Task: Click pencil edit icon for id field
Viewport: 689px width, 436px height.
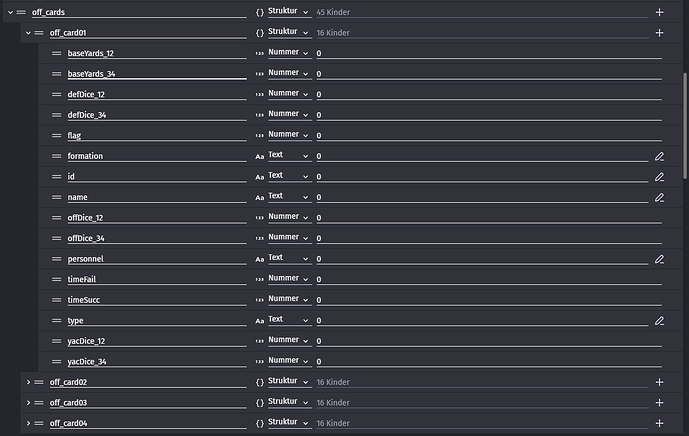Action: 659,177
